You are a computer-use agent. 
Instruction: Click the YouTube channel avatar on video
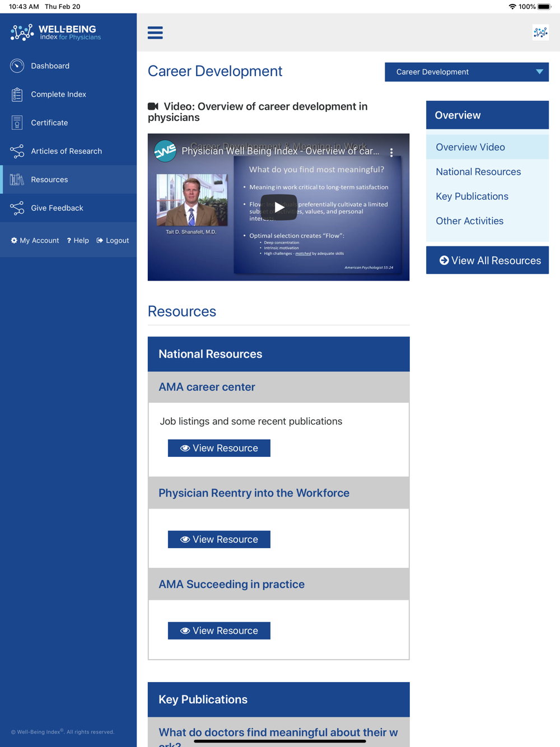165,151
